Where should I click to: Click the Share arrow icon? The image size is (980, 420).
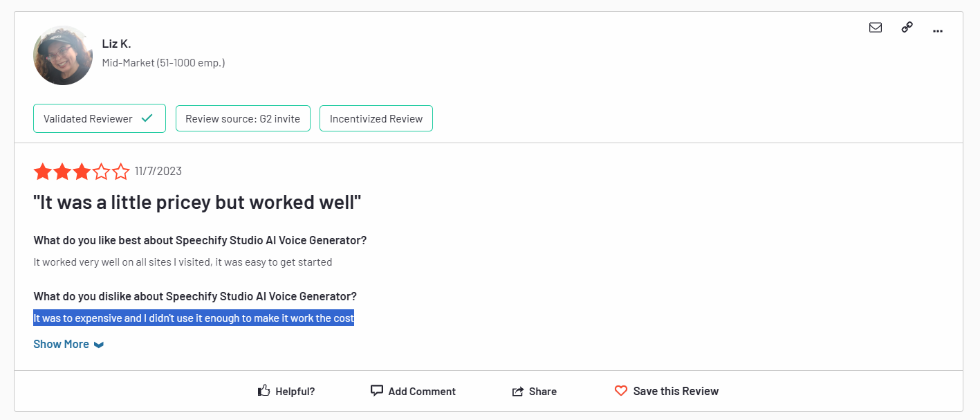tap(518, 392)
